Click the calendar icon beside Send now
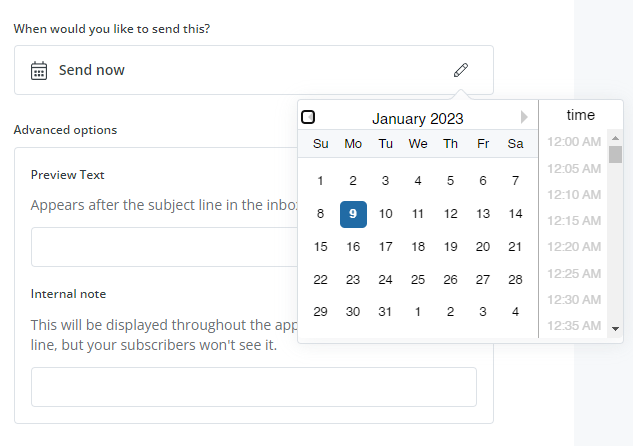The height and width of the screenshot is (446, 633). click(x=39, y=71)
